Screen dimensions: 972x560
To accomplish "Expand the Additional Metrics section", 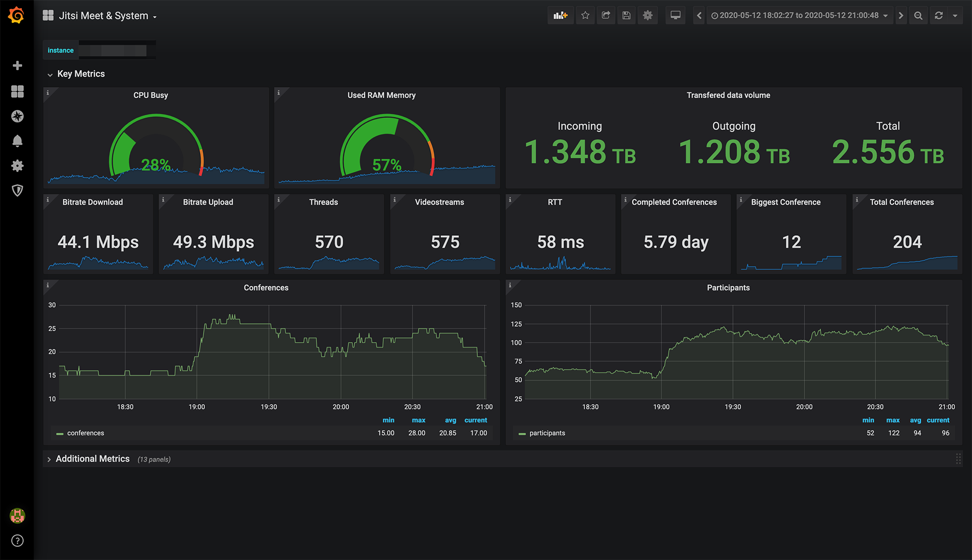I will 49,459.
